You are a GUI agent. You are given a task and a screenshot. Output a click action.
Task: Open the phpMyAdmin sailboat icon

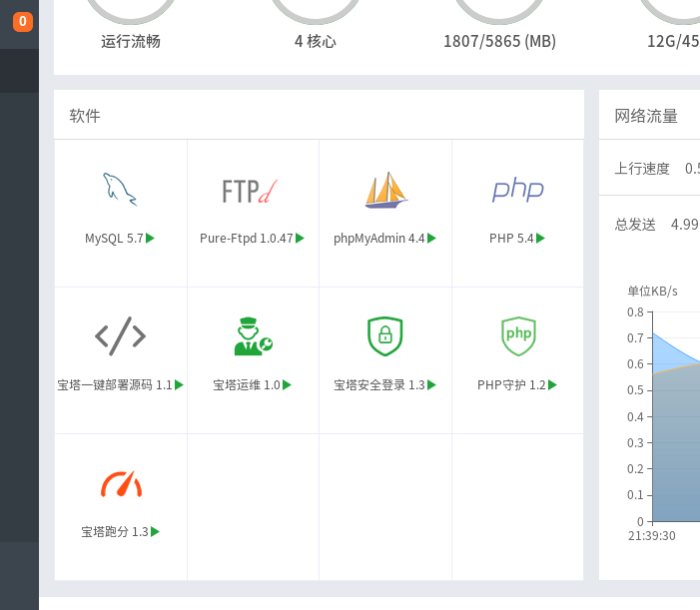pyautogui.click(x=385, y=190)
